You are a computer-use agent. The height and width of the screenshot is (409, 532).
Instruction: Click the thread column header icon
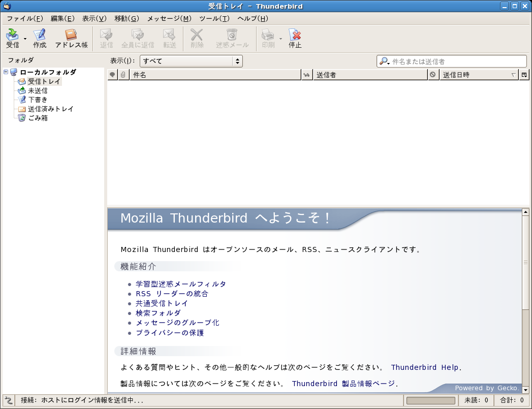click(112, 75)
